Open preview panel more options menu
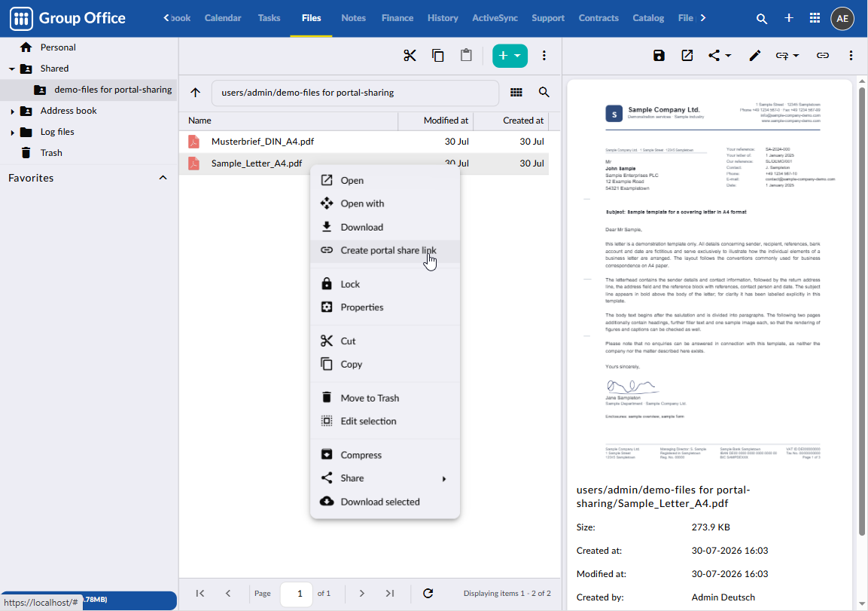 pos(851,56)
